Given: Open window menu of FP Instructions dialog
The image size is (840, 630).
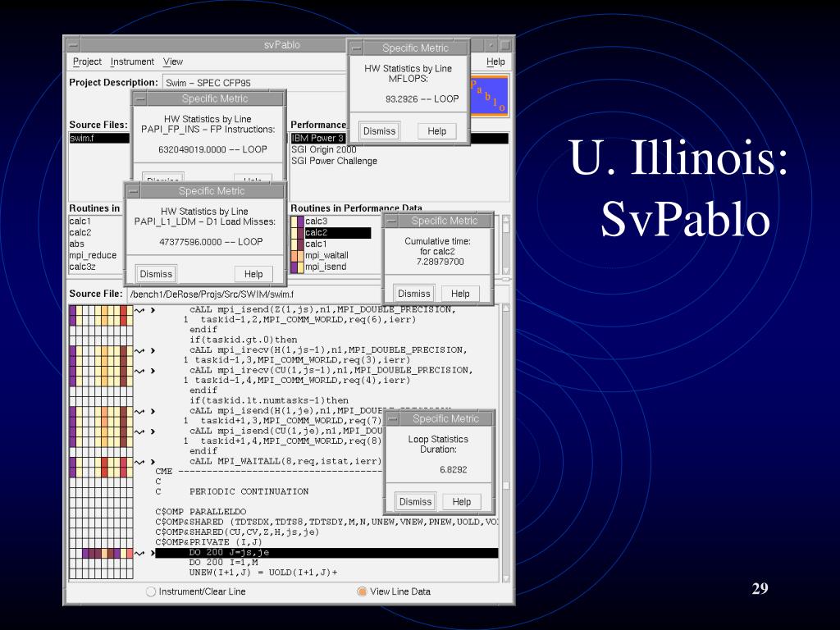Looking at the screenshot, I should tap(139, 99).
